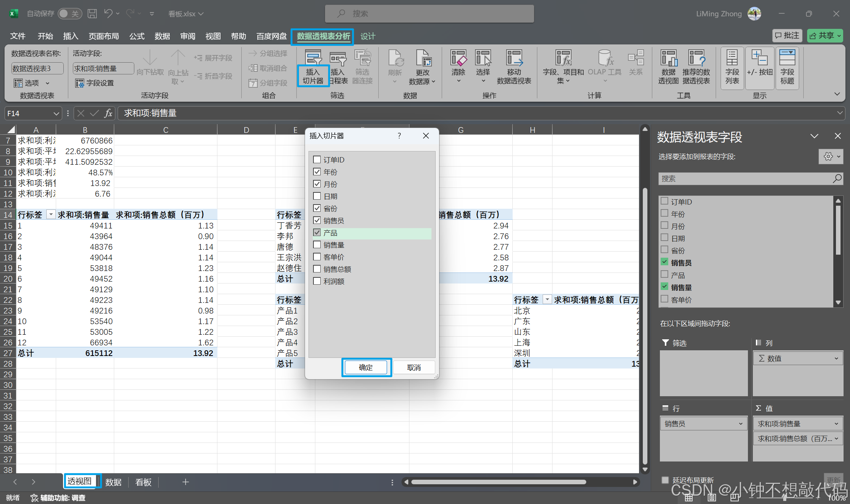The height and width of the screenshot is (504, 850).
Task: Open the row label filter dropdown in A14
Action: click(x=50, y=214)
